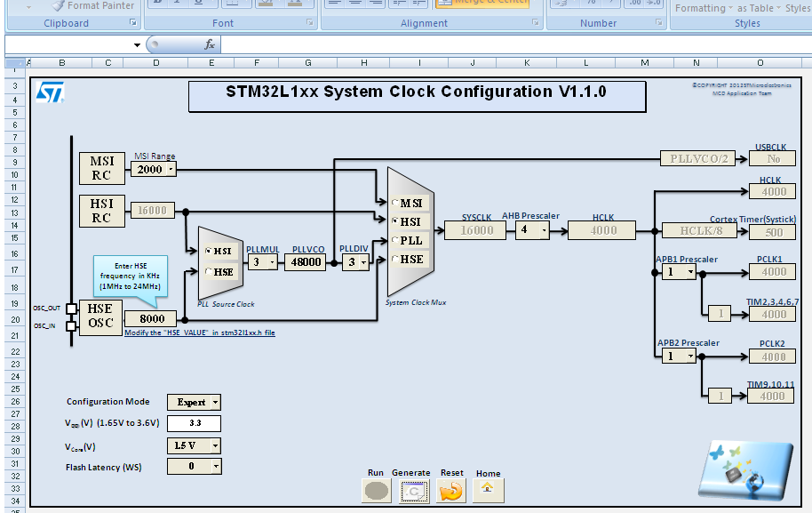Click the STM32L1xx title banner
This screenshot has height=513, width=812.
point(417,96)
